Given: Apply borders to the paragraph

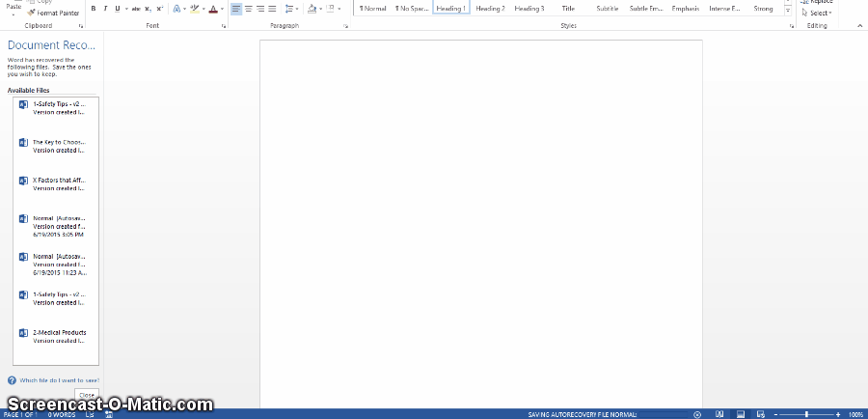Looking at the screenshot, I should pos(331,9).
